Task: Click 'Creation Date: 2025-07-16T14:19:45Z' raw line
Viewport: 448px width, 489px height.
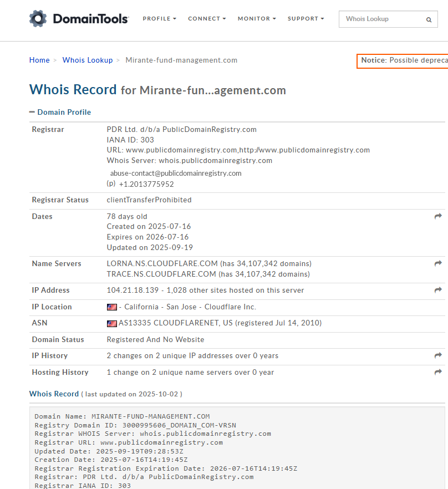Action: (111, 460)
